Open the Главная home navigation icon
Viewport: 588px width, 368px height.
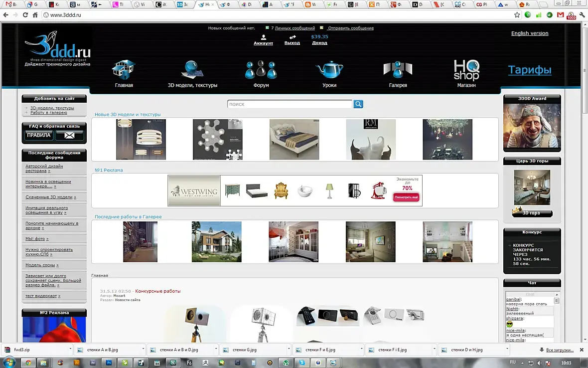pos(124,70)
